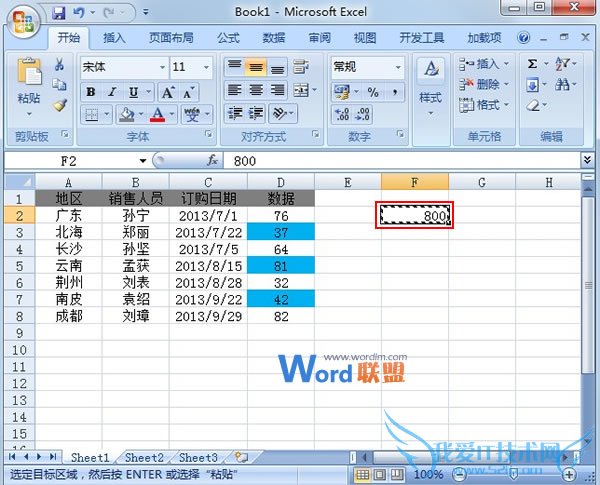This screenshot has height=485, width=600.
Task: Decrease decimal places
Action: coord(362,114)
